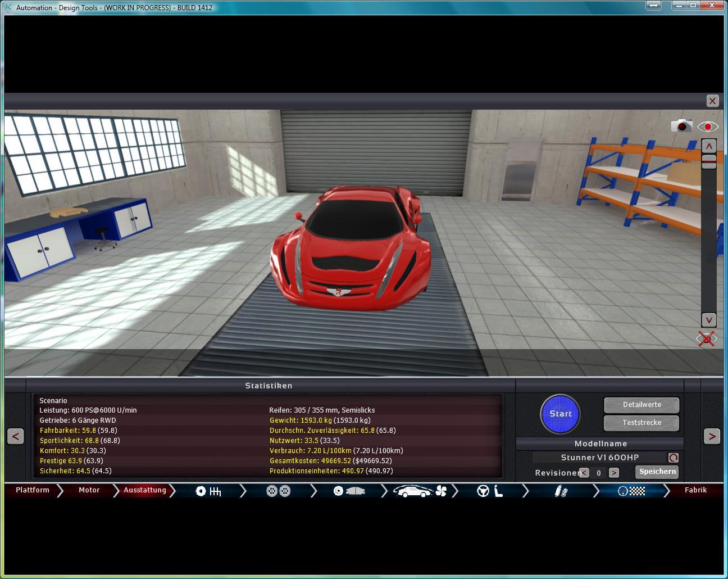Go to the Fabrik tab

coord(695,490)
